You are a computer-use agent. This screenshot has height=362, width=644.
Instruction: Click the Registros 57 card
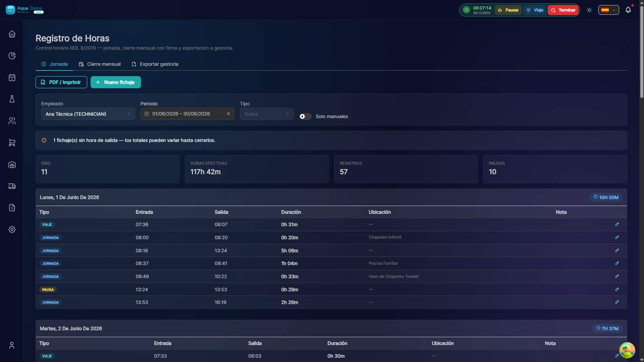click(406, 169)
